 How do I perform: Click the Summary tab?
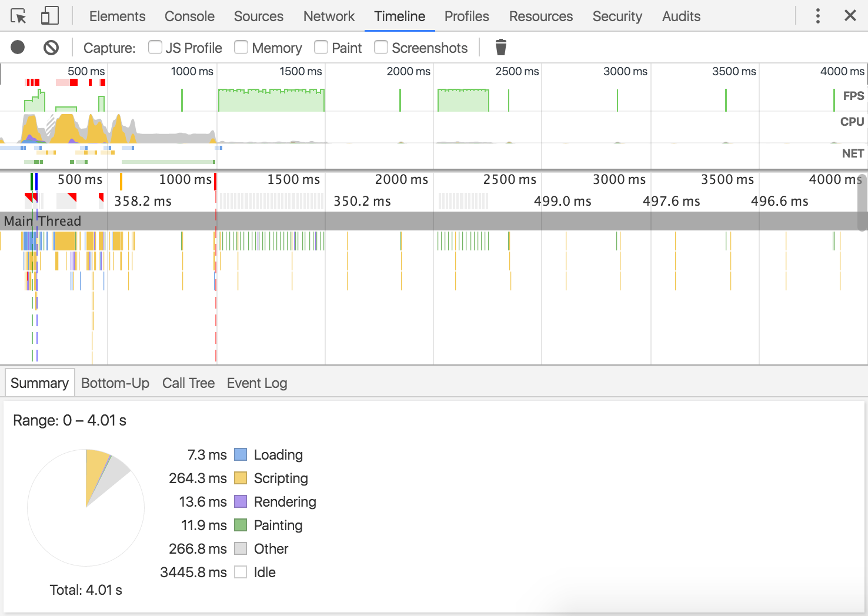point(39,382)
